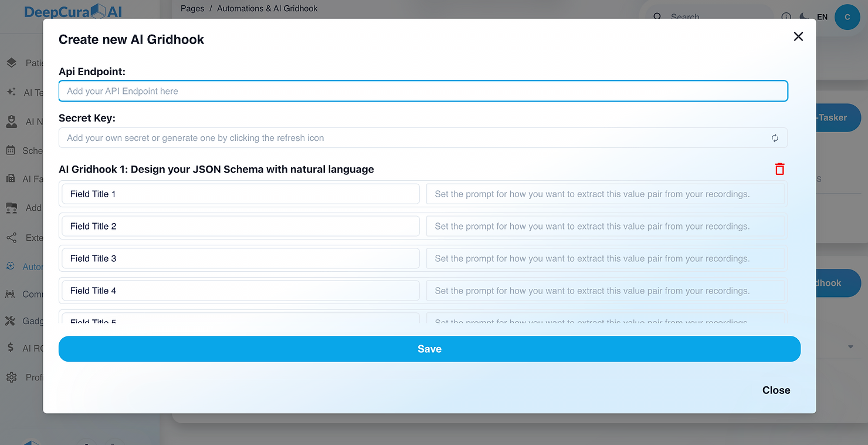Click the dollar sign icon in sidebar

point(11,348)
